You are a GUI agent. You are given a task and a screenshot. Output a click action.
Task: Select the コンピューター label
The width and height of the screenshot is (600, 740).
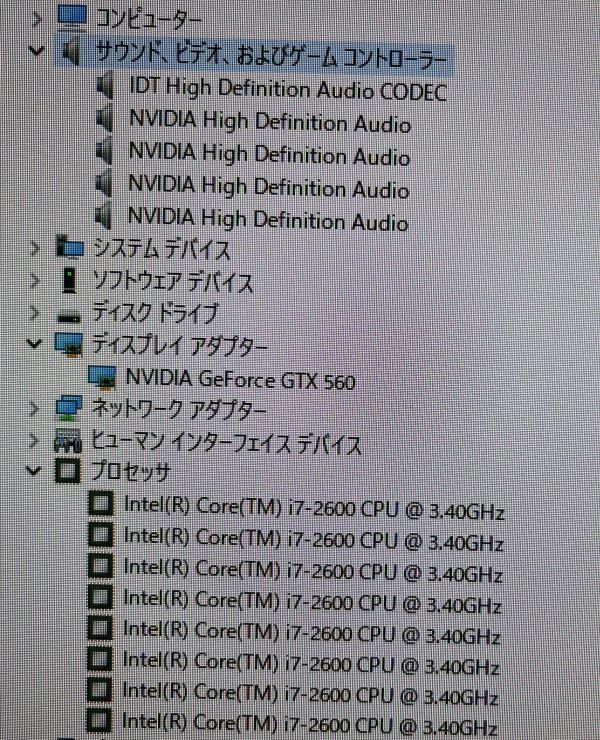[x=148, y=20]
